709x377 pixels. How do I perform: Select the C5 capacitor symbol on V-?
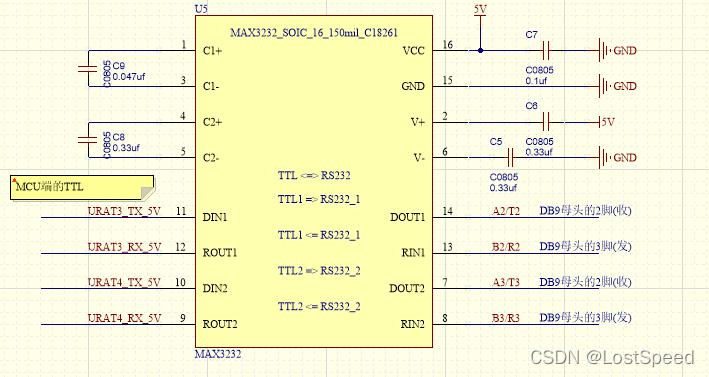[510, 158]
